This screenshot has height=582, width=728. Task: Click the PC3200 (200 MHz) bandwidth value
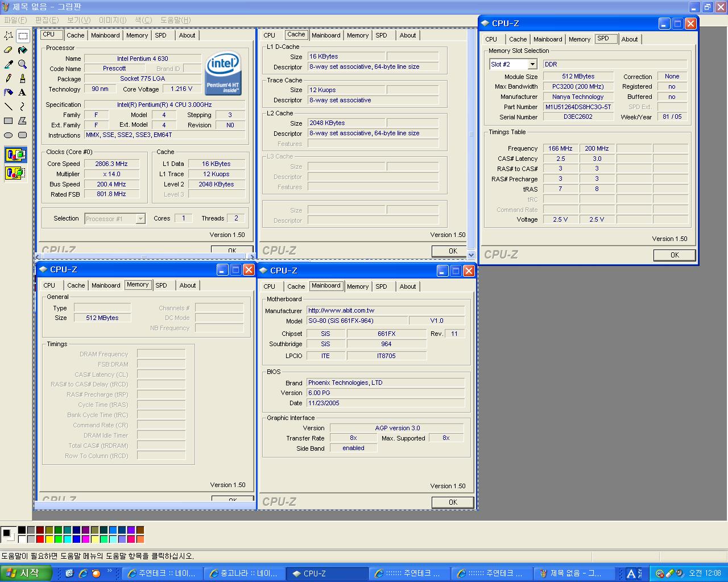578,86
